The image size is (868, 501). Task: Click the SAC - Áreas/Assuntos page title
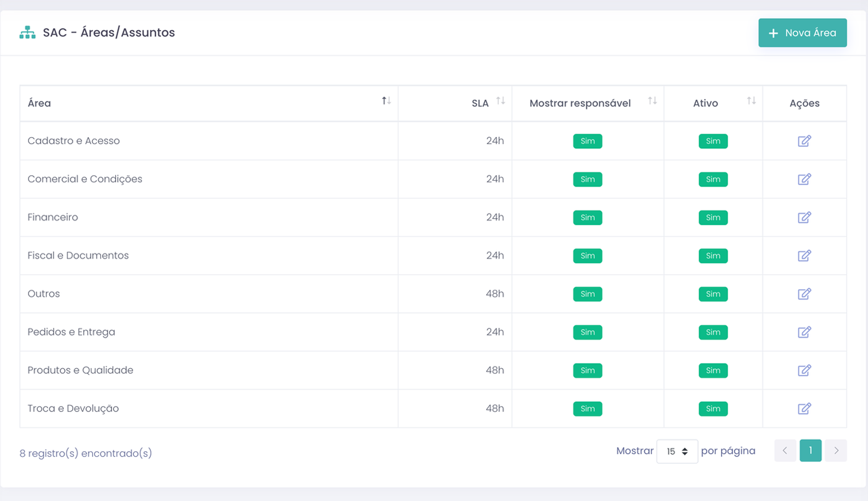(109, 32)
